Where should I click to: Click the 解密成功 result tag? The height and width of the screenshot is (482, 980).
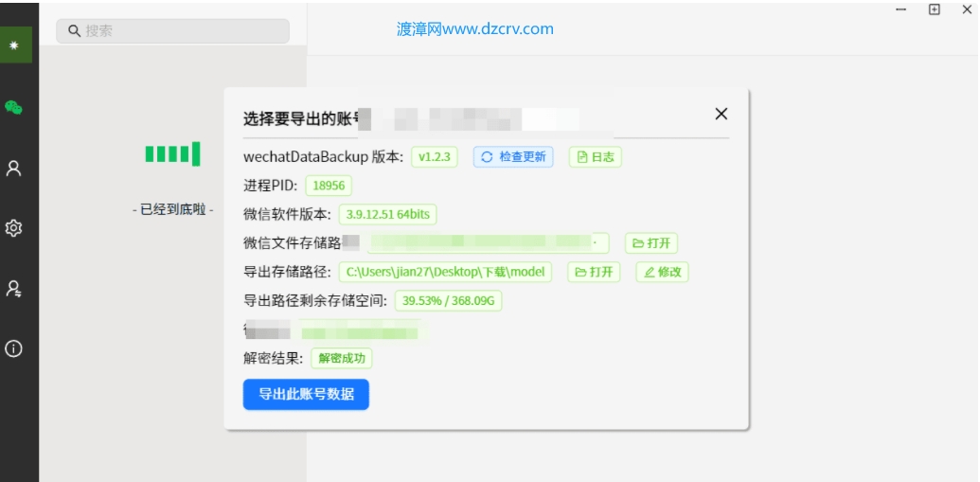coord(341,358)
